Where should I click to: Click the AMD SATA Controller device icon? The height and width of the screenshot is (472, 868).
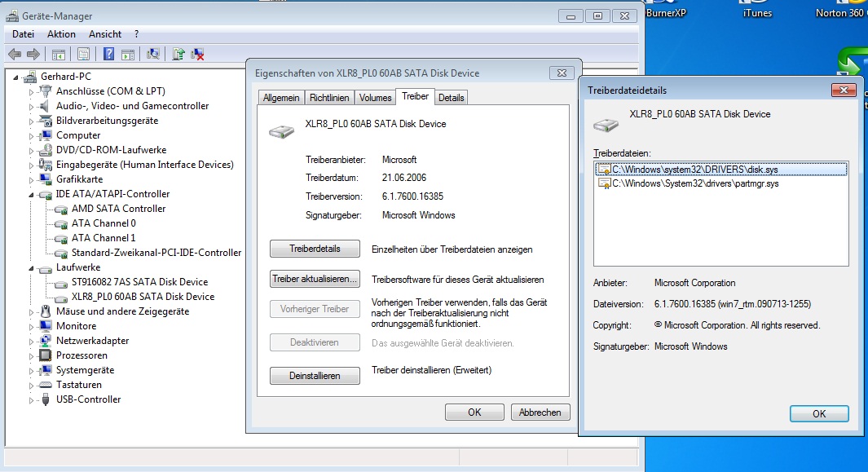click(x=61, y=209)
